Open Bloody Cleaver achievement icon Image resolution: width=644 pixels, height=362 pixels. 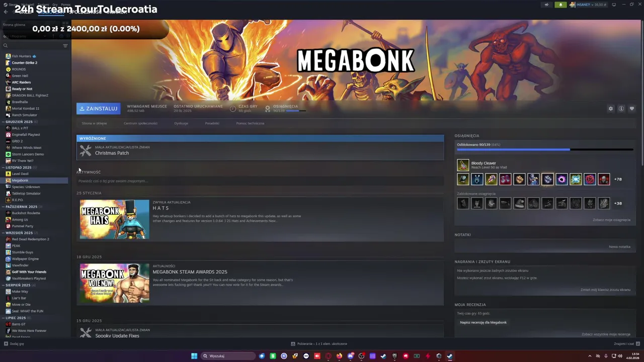[x=463, y=165]
